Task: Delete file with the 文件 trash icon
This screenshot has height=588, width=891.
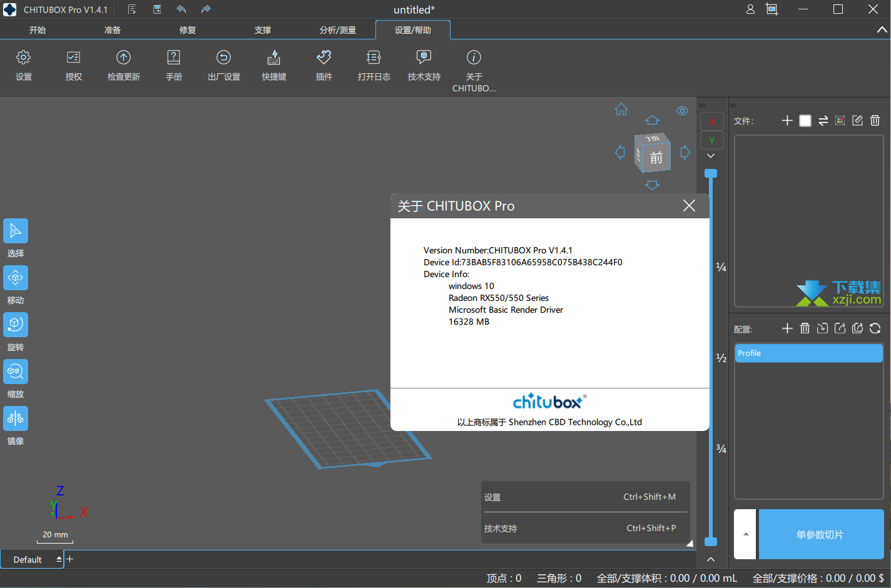Action: 875,121
